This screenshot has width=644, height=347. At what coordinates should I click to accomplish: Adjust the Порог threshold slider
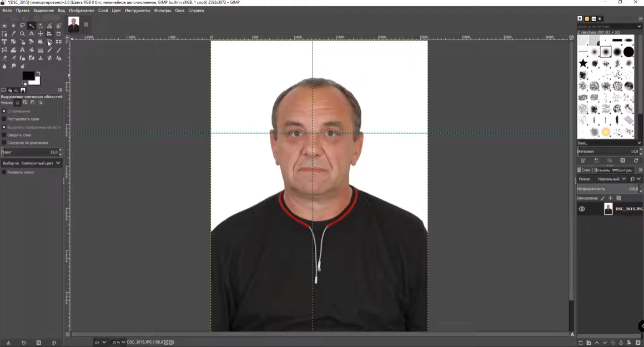(31, 152)
